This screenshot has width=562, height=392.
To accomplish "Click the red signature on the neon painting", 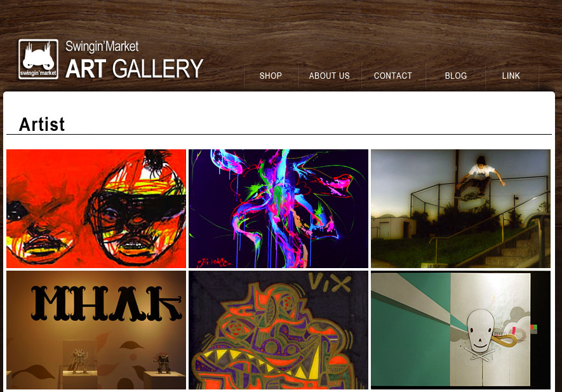I will pos(214,262).
